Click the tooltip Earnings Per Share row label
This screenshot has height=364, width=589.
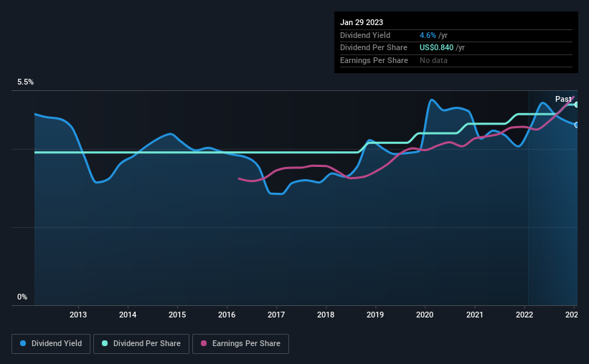click(x=374, y=60)
